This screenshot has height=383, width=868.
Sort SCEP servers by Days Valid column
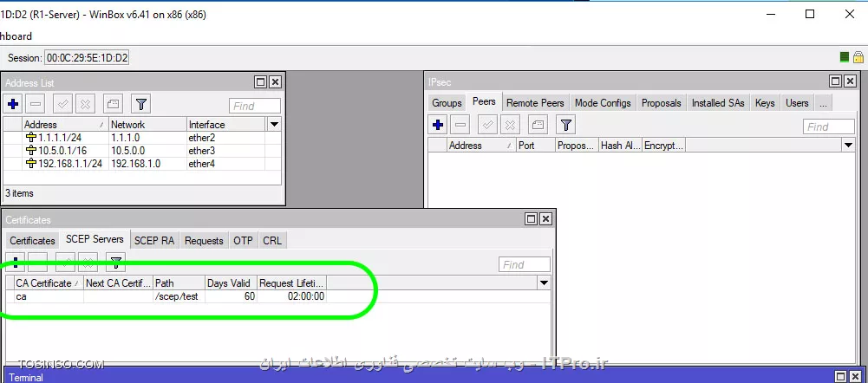231,283
